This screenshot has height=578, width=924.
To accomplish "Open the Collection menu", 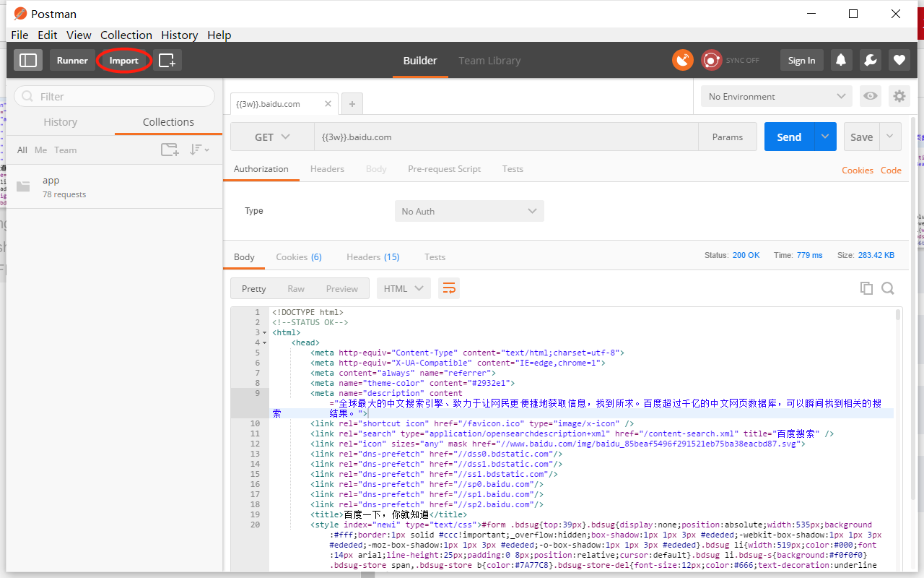I will [126, 35].
